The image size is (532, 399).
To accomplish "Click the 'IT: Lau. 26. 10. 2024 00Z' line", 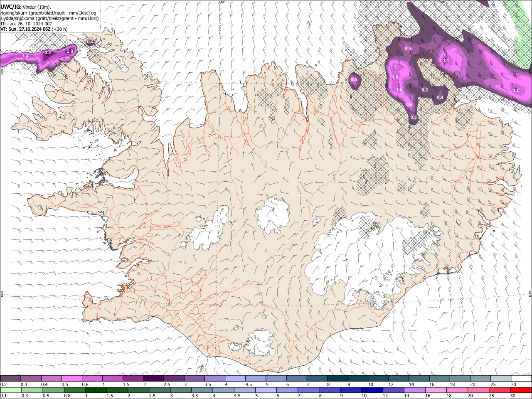I will [26, 24].
